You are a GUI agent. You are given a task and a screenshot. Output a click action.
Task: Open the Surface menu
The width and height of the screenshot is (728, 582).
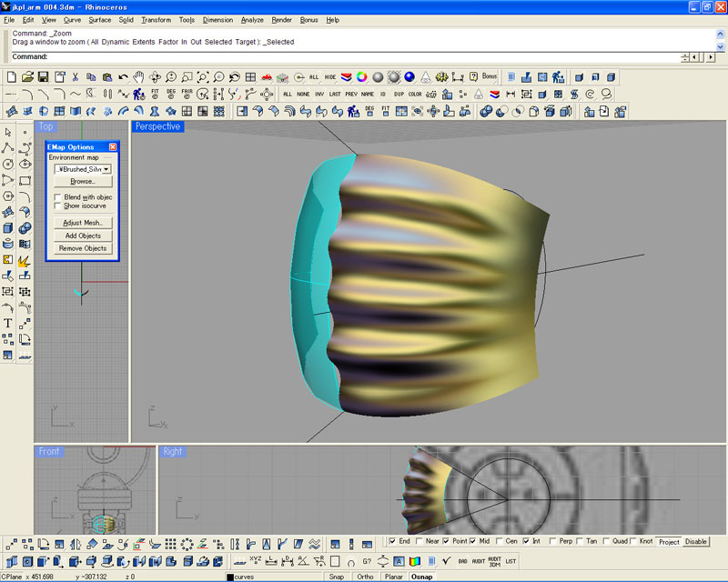[x=100, y=20]
